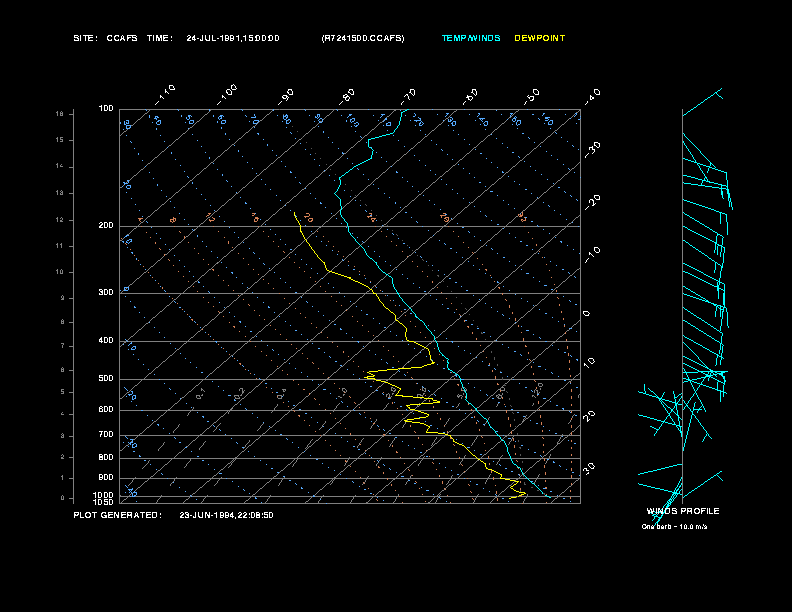Click the '13' km height axis label
The width and height of the screenshot is (792, 612).
click(x=60, y=193)
